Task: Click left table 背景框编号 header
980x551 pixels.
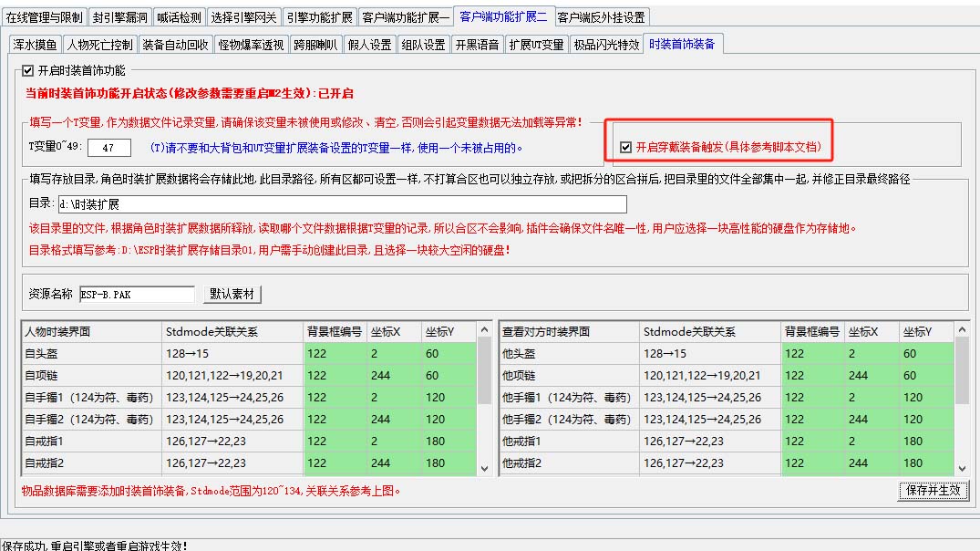Action: (x=335, y=331)
